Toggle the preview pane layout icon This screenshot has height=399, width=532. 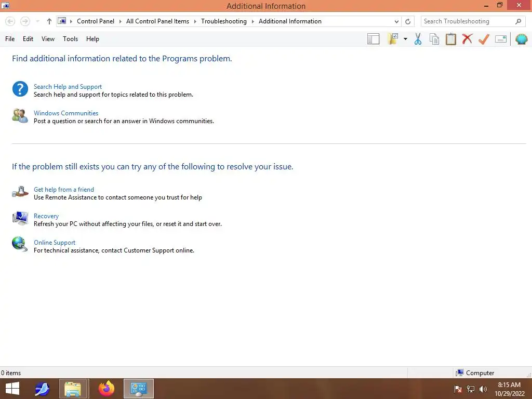pyautogui.click(x=373, y=39)
